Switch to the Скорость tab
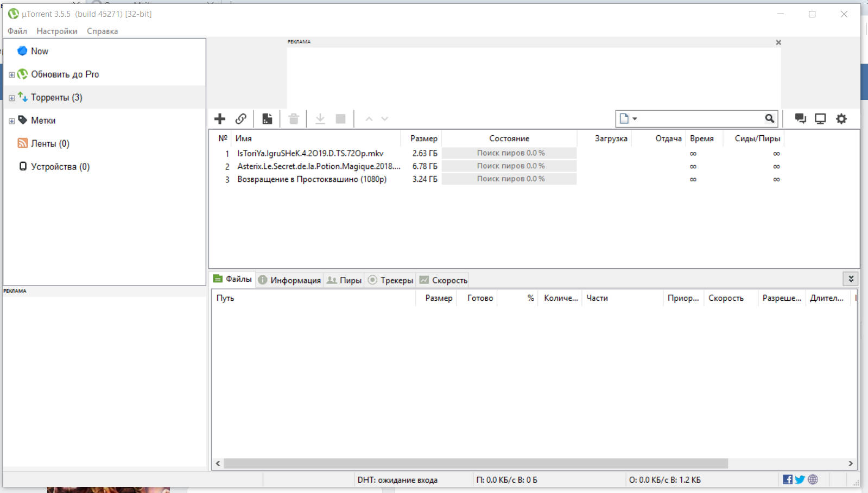 443,280
